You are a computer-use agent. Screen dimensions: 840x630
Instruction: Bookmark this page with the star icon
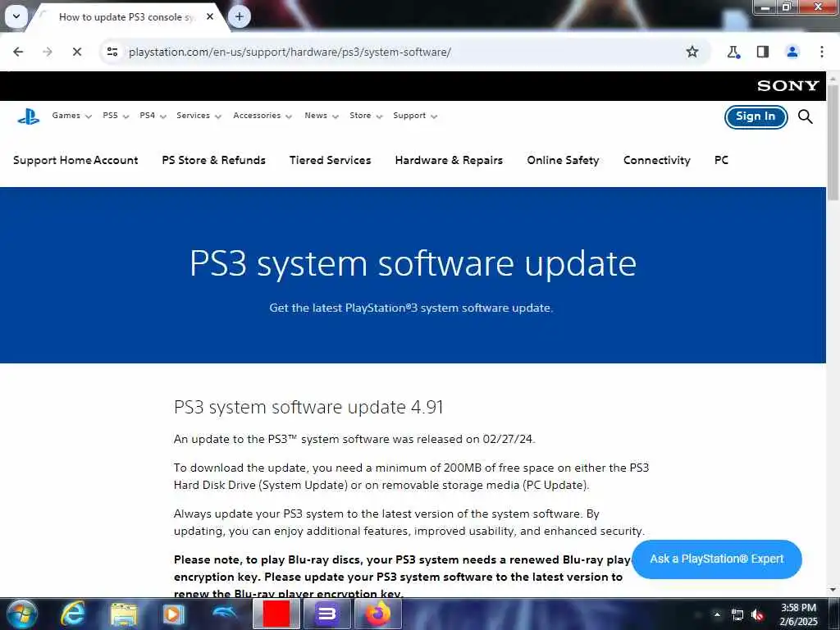tap(692, 52)
